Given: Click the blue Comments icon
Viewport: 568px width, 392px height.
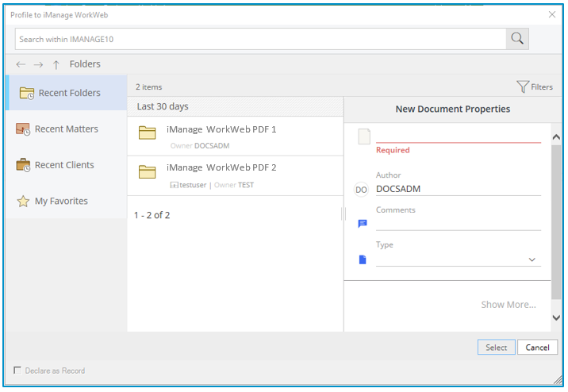Looking at the screenshot, I should pos(363,224).
